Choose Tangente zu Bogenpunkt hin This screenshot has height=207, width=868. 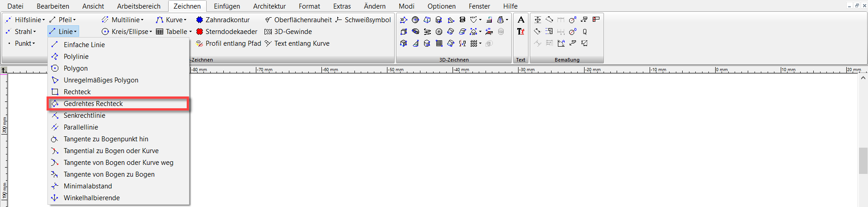pos(118,139)
